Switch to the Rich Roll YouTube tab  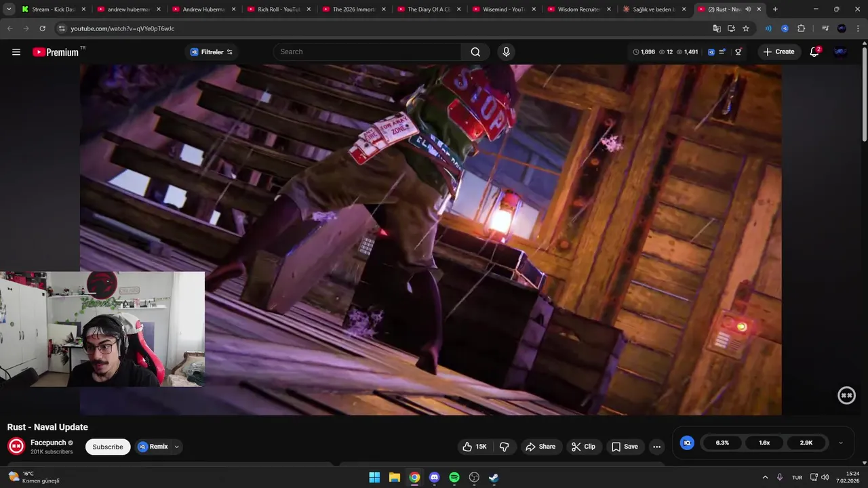click(x=279, y=9)
